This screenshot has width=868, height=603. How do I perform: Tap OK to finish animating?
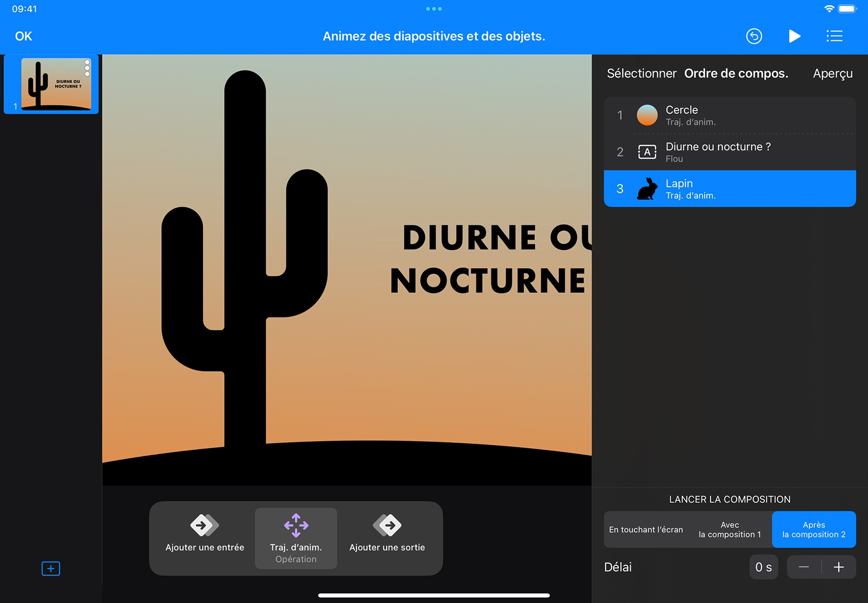(x=23, y=36)
